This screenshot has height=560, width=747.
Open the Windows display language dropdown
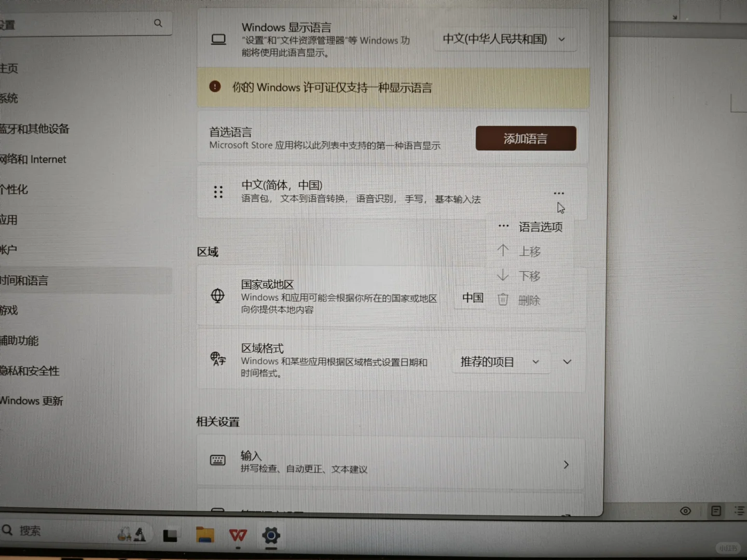505,39
